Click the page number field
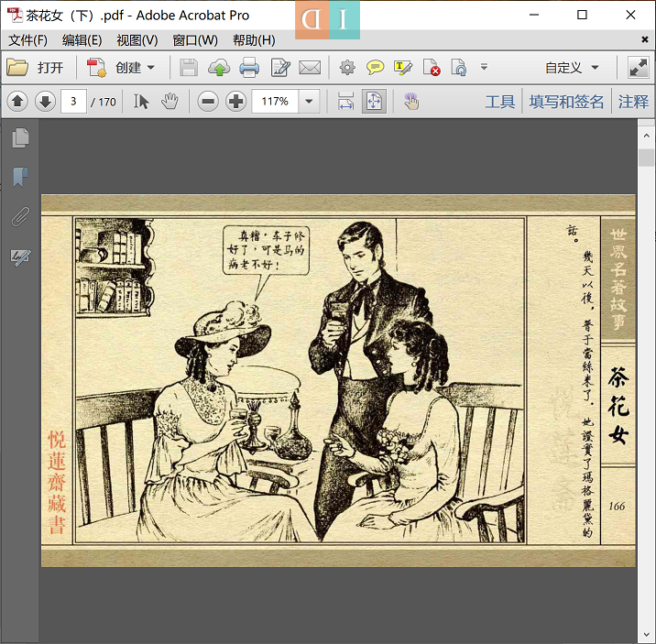Screen dimensions: 656x644 tap(73, 101)
